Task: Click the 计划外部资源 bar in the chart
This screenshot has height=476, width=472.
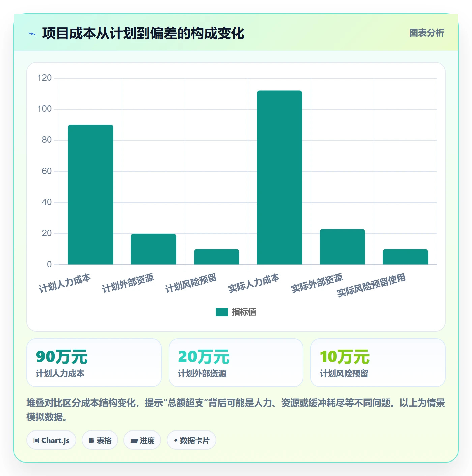Action: point(153,249)
